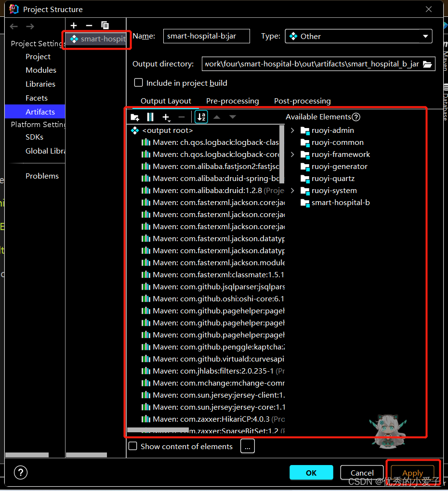Image resolution: width=448 pixels, height=491 pixels.
Task: Select Artifacts in the sidebar
Action: pos(35,112)
